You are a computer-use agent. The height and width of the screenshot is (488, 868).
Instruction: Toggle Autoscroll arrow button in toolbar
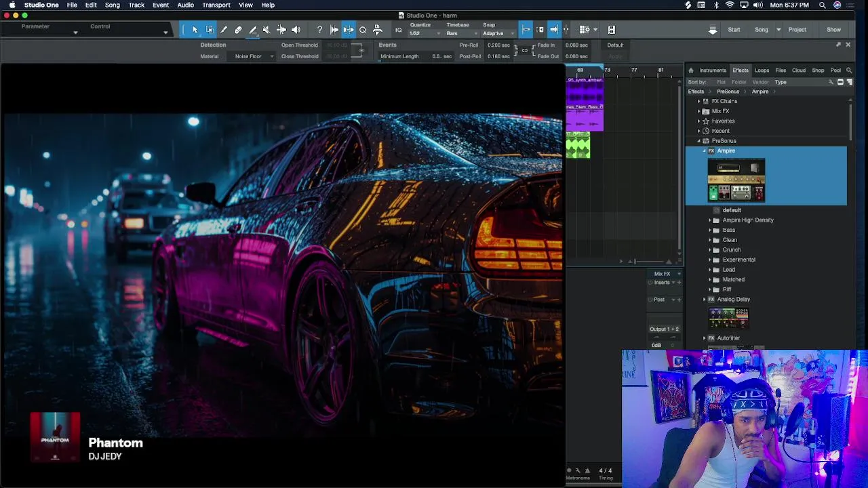(x=554, y=30)
